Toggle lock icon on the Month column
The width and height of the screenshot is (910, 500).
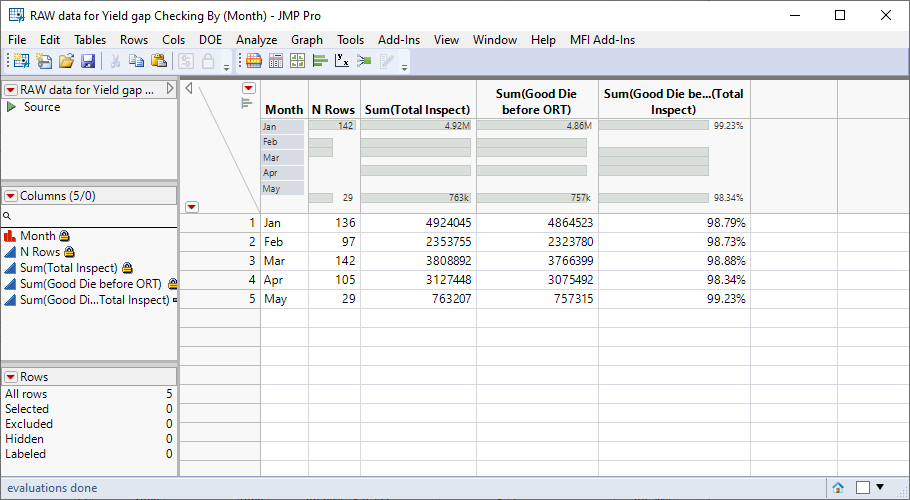pyautogui.click(x=64, y=236)
